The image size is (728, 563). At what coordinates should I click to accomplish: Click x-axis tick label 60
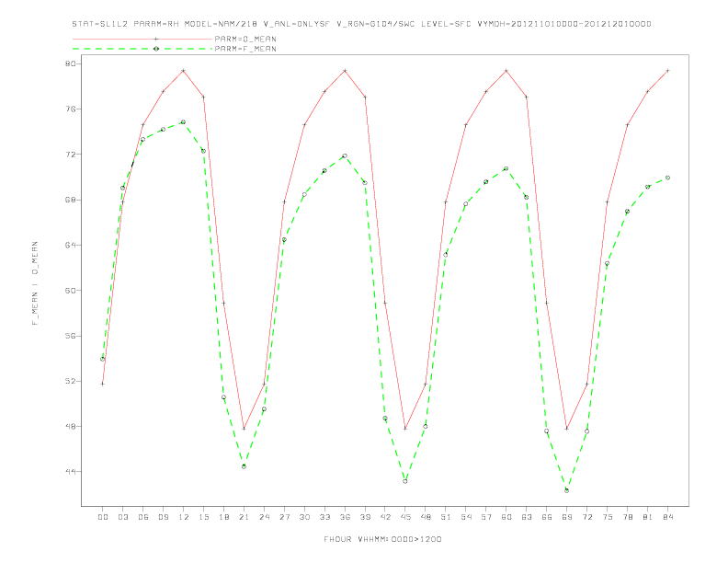tap(506, 517)
